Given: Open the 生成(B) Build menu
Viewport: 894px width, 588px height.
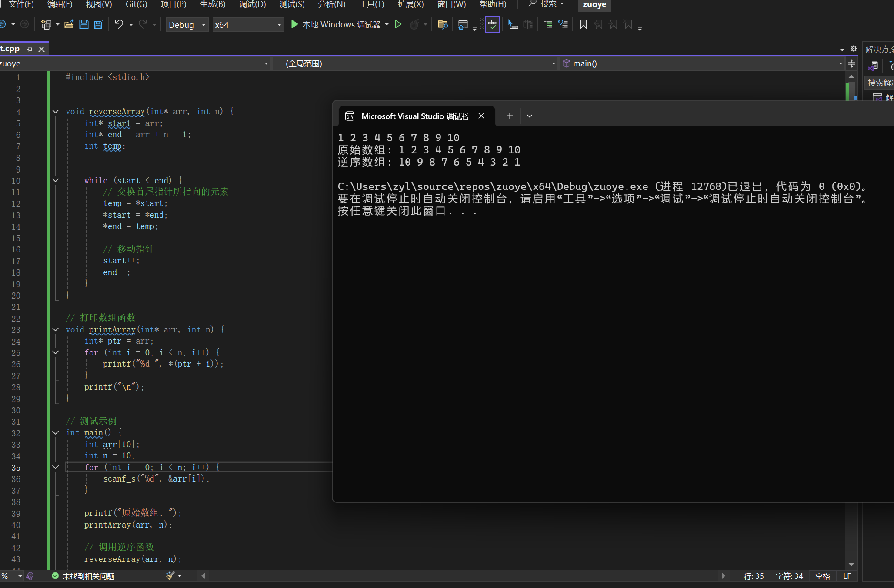Looking at the screenshot, I should point(212,4).
